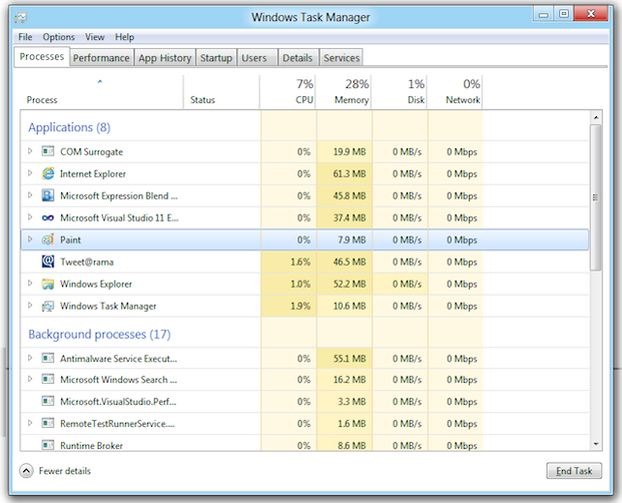This screenshot has width=622, height=503.
Task: Select the Tweet@rama process name
Action: click(x=87, y=262)
